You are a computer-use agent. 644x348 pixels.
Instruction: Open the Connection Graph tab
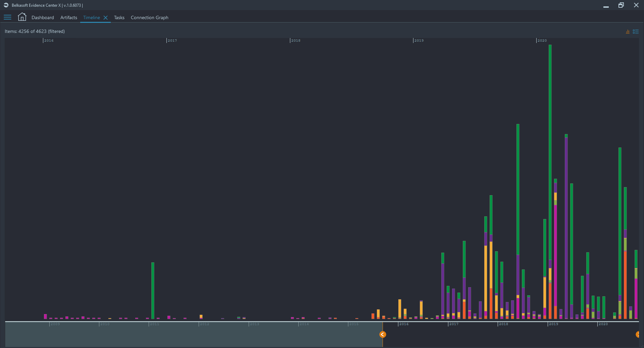[150, 17]
